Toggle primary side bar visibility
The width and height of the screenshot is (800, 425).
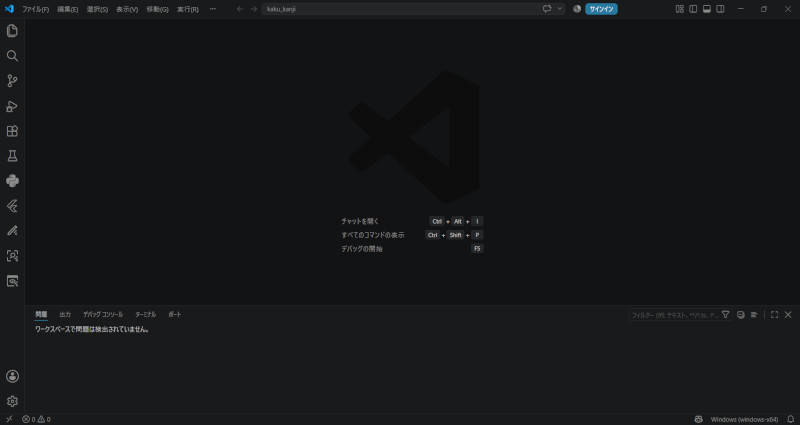coord(693,9)
